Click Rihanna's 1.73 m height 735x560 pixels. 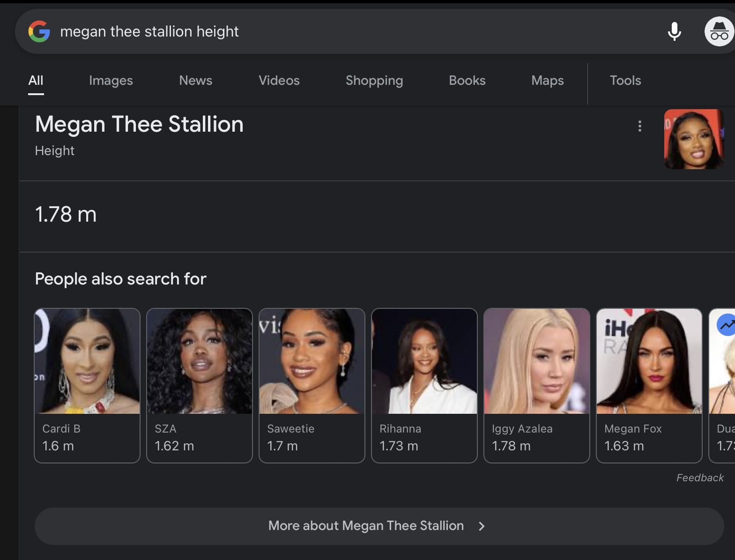point(399,446)
